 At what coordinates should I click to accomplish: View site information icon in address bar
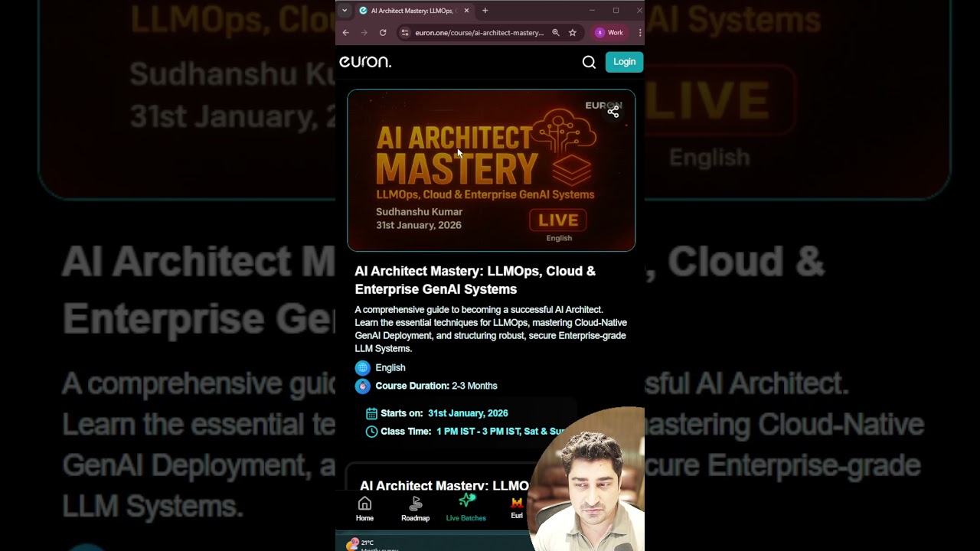(x=405, y=33)
